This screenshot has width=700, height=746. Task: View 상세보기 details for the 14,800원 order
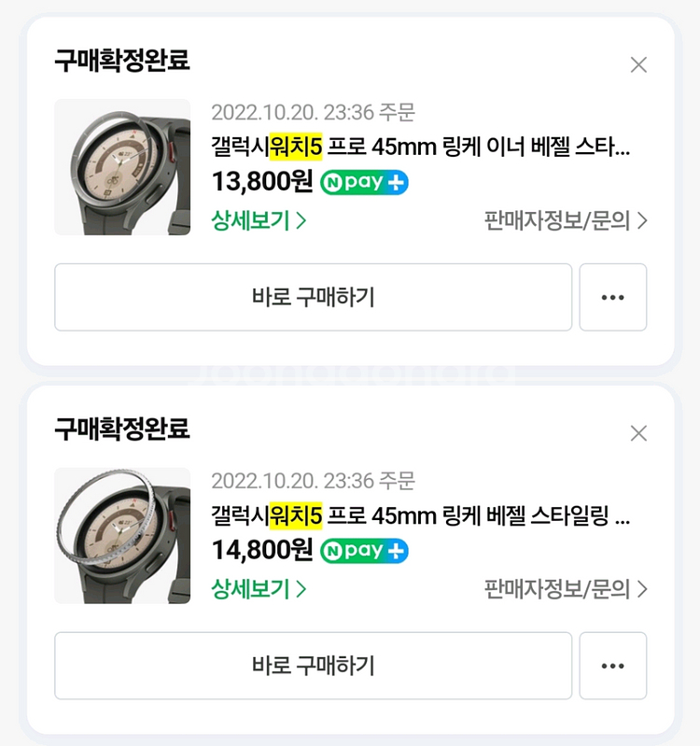pyautogui.click(x=259, y=590)
